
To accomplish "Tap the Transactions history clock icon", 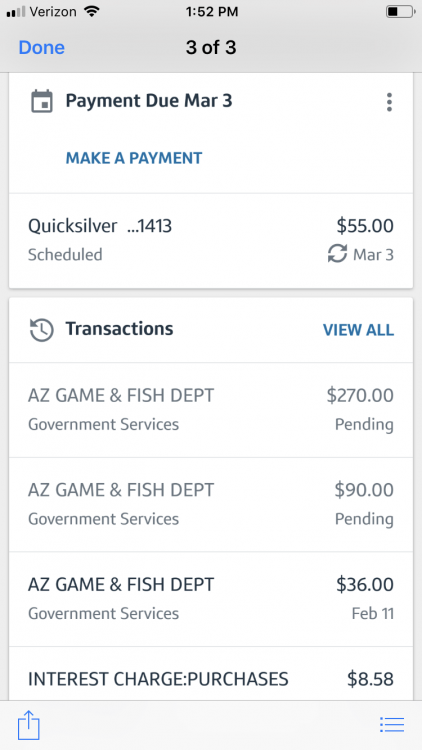I will (42, 330).
